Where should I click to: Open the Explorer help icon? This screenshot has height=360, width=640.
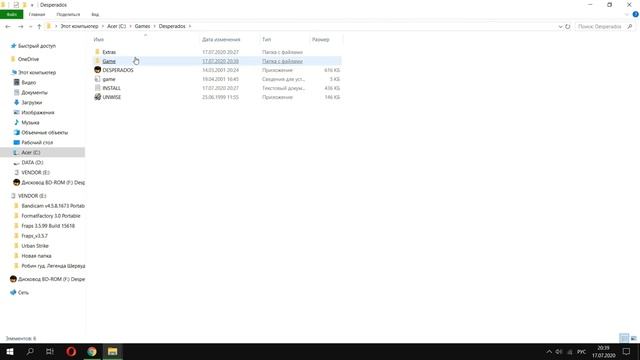[635, 14]
